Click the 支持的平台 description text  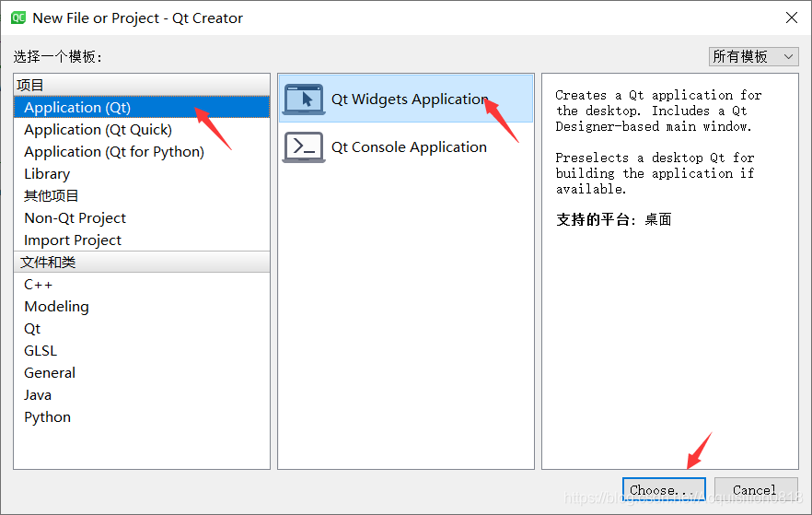614,219
